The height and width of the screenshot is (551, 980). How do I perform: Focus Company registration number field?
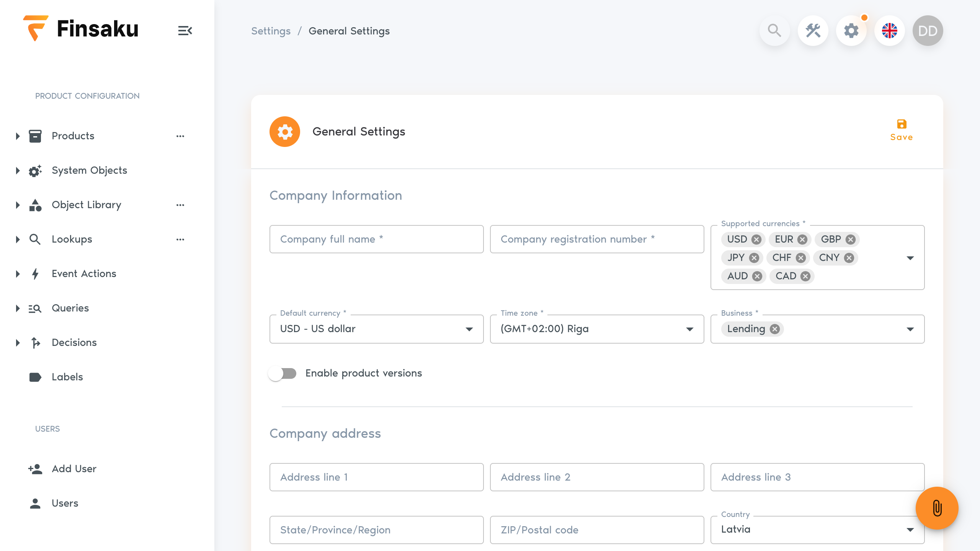click(597, 239)
